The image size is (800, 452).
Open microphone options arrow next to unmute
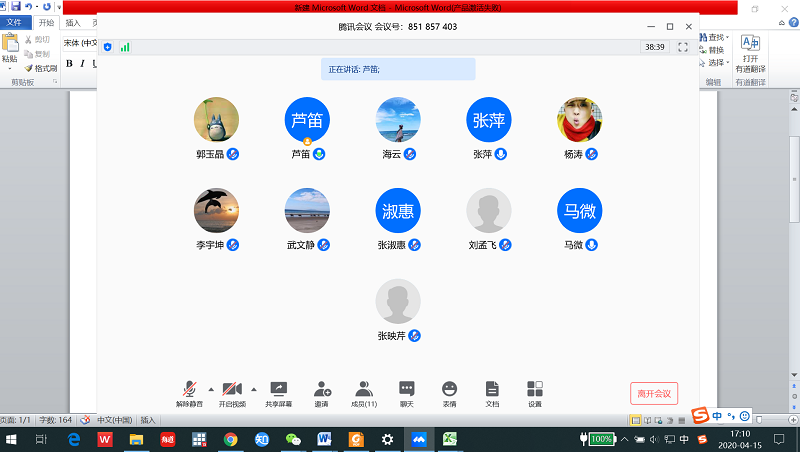pyautogui.click(x=211, y=390)
